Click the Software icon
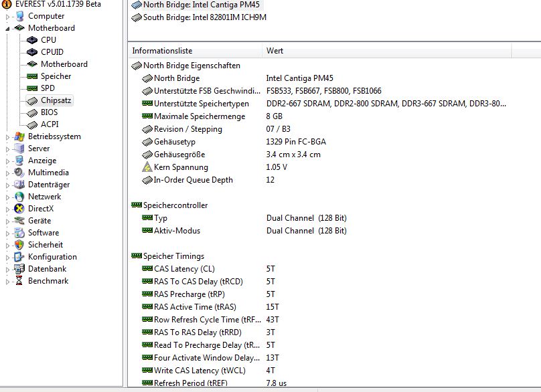This screenshot has height=392, width=541. [19, 233]
